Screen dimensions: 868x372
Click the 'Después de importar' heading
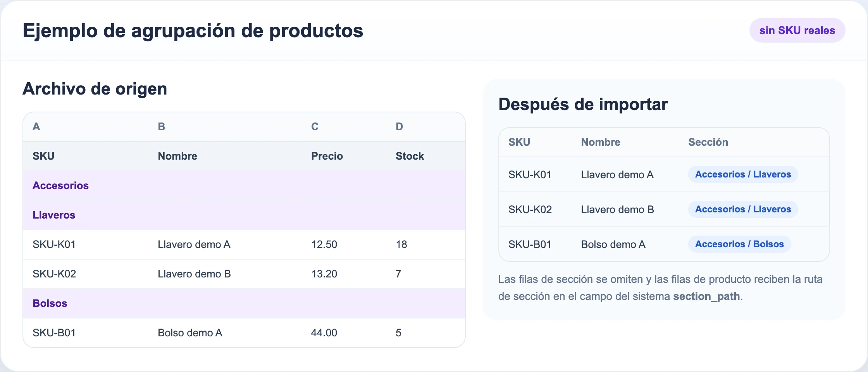point(583,104)
